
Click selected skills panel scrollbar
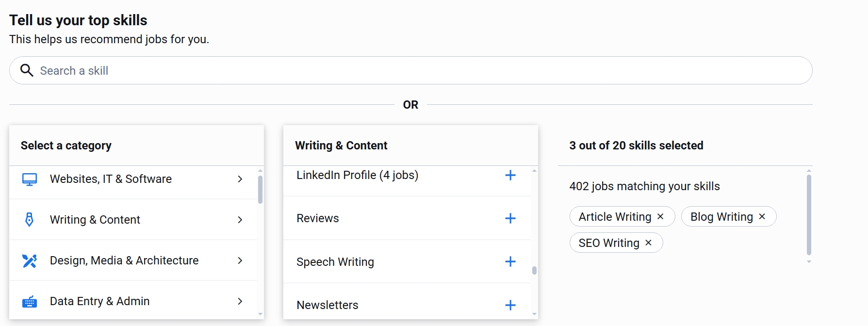809,215
